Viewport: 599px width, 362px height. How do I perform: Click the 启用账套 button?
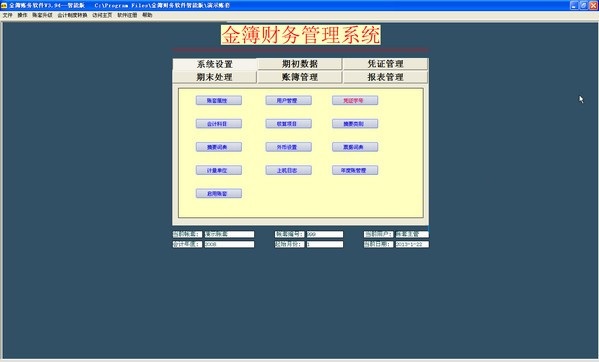[x=219, y=194]
